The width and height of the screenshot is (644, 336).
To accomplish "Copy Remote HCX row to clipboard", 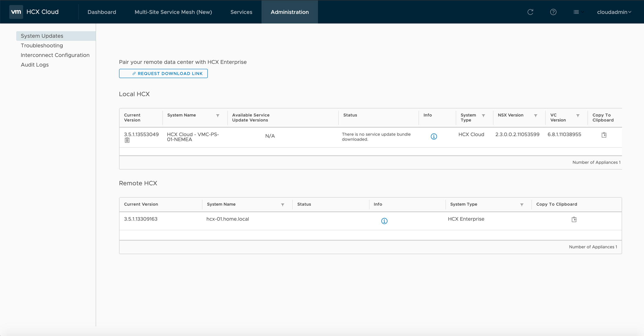I will (x=574, y=219).
